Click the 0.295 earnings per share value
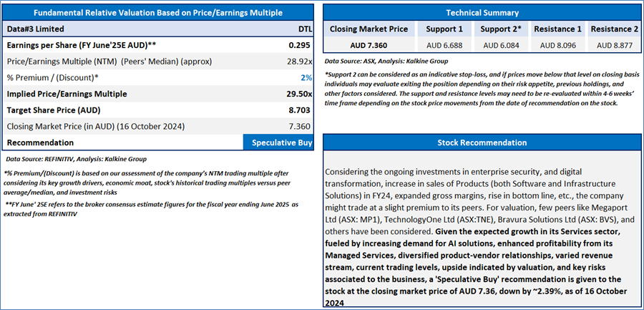This screenshot has height=310, width=644. pos(300,46)
